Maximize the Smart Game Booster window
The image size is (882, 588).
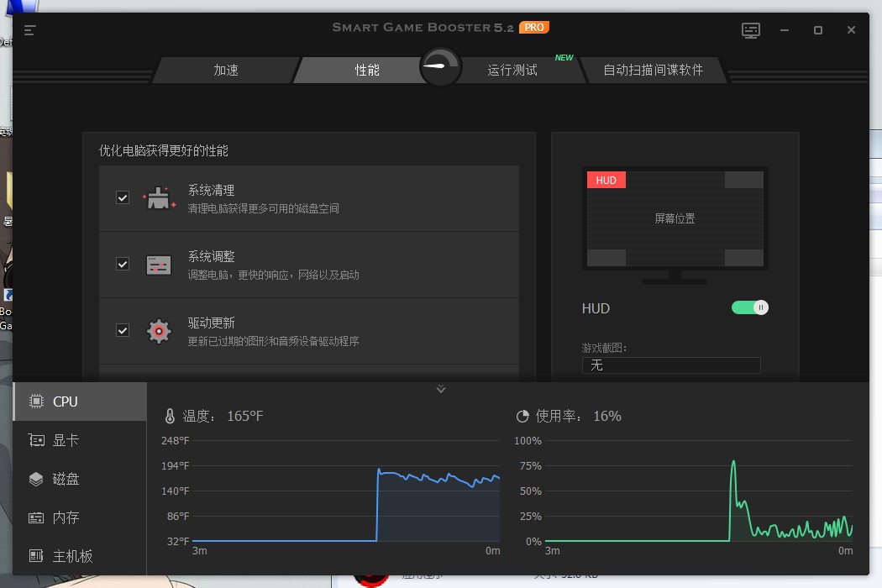tap(818, 30)
